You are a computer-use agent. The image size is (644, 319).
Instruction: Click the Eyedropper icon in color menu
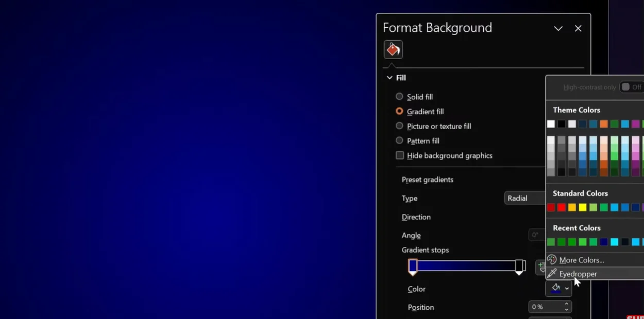pos(552,274)
